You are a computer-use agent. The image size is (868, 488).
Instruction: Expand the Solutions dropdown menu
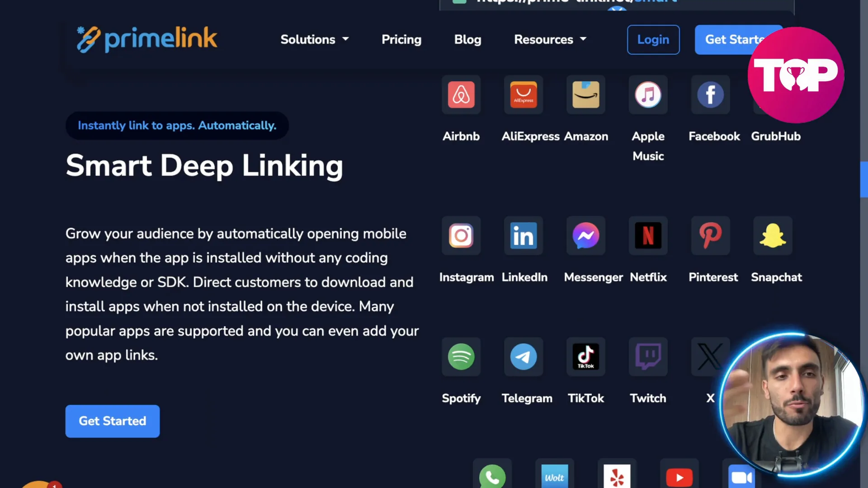(x=315, y=39)
